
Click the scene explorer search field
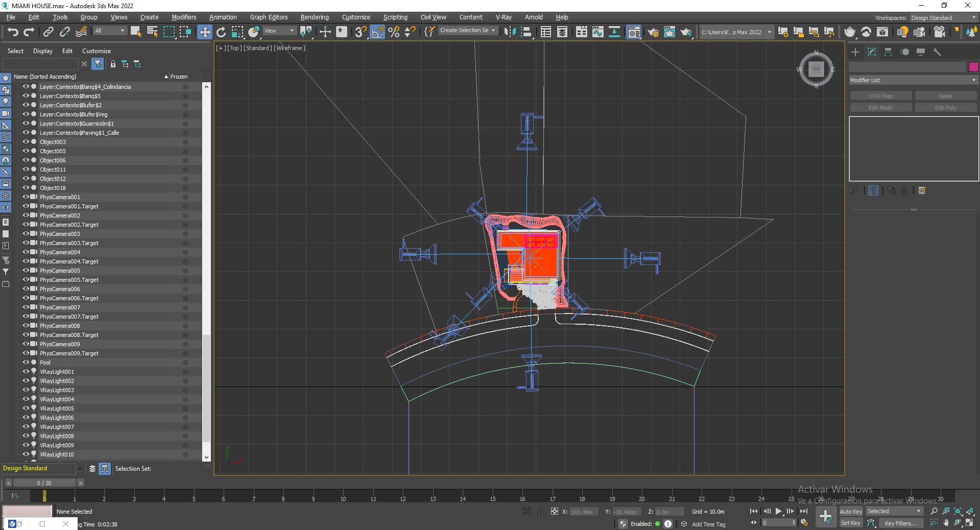click(40, 64)
